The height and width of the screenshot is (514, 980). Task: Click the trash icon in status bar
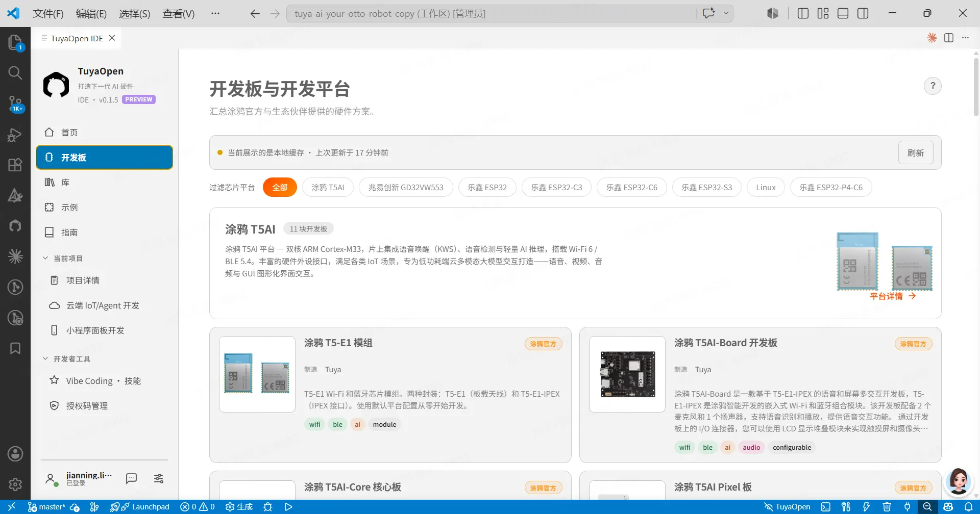coord(887,507)
